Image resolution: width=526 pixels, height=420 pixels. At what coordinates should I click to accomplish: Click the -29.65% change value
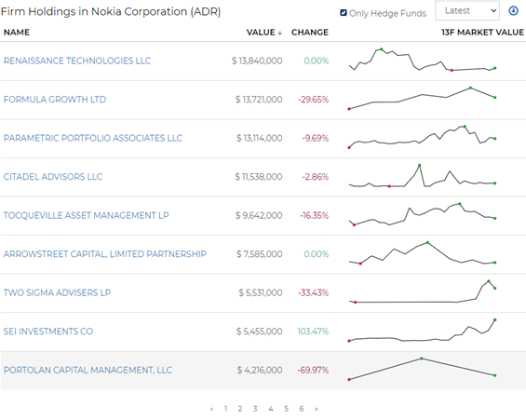(314, 100)
